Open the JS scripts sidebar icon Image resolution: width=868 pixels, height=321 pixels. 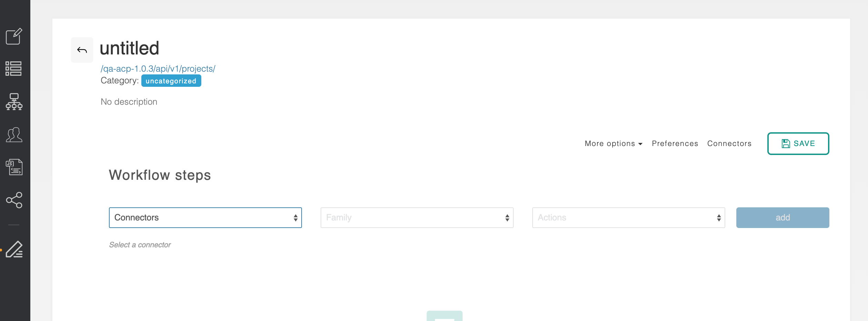[14, 167]
